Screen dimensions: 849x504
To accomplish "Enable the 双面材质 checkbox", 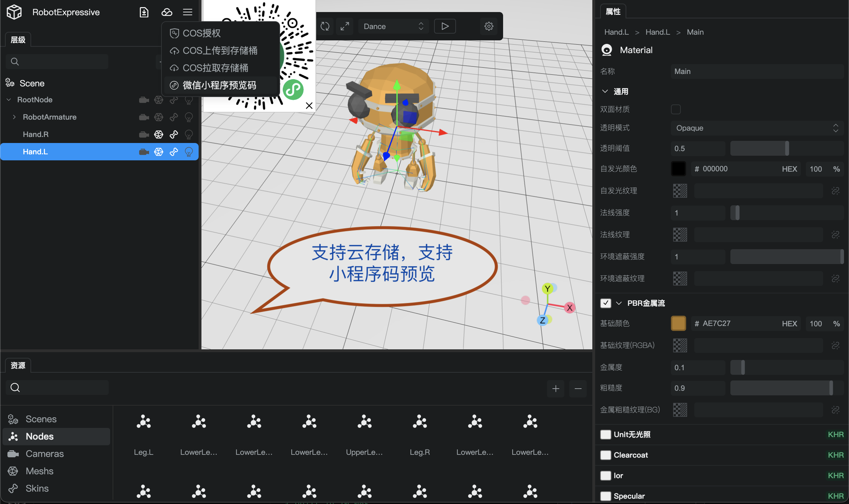I will [x=676, y=109].
